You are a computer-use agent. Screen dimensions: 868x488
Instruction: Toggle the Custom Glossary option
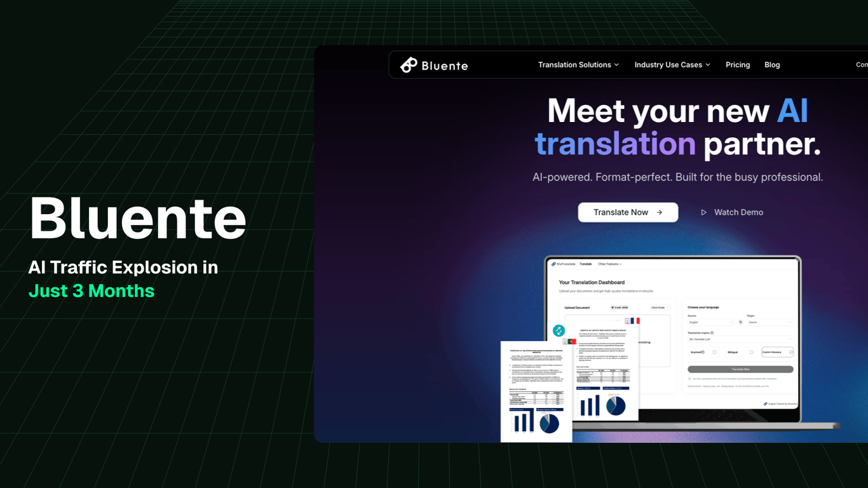[777, 352]
